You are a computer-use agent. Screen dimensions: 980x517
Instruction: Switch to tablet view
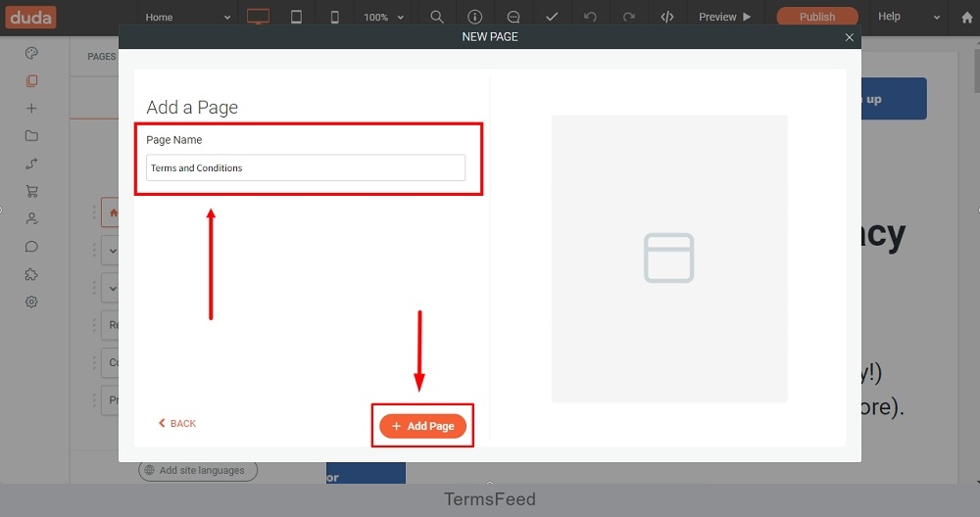[x=296, y=17]
